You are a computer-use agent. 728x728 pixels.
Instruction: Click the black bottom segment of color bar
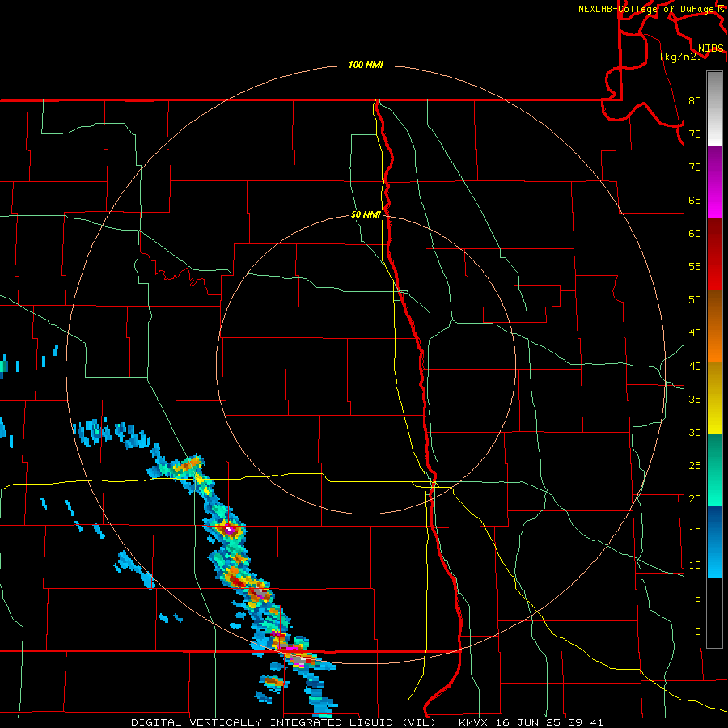click(714, 613)
